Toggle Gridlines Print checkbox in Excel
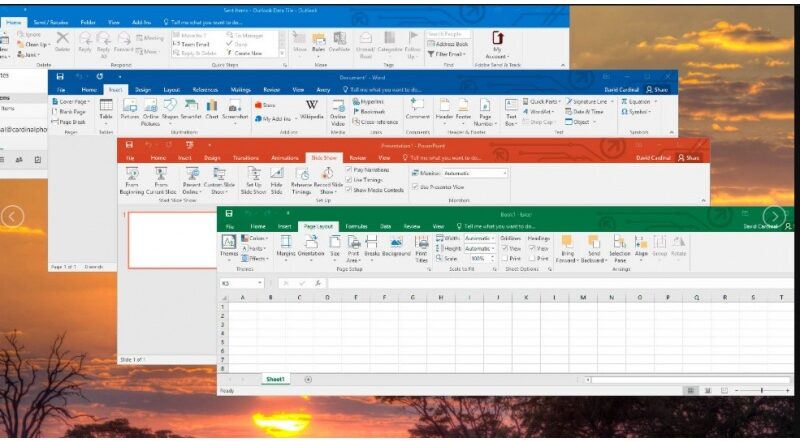Image resolution: width=800 pixels, height=441 pixels. pyautogui.click(x=504, y=258)
